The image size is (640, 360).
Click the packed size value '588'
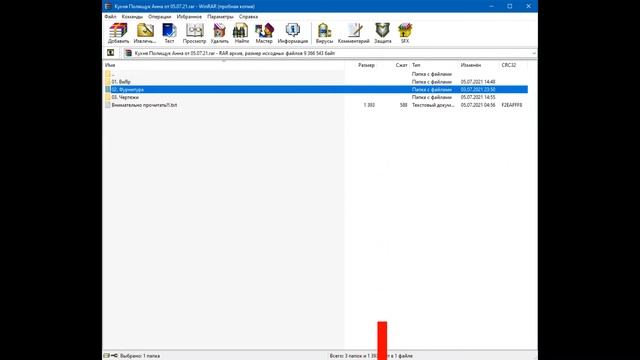coord(403,105)
